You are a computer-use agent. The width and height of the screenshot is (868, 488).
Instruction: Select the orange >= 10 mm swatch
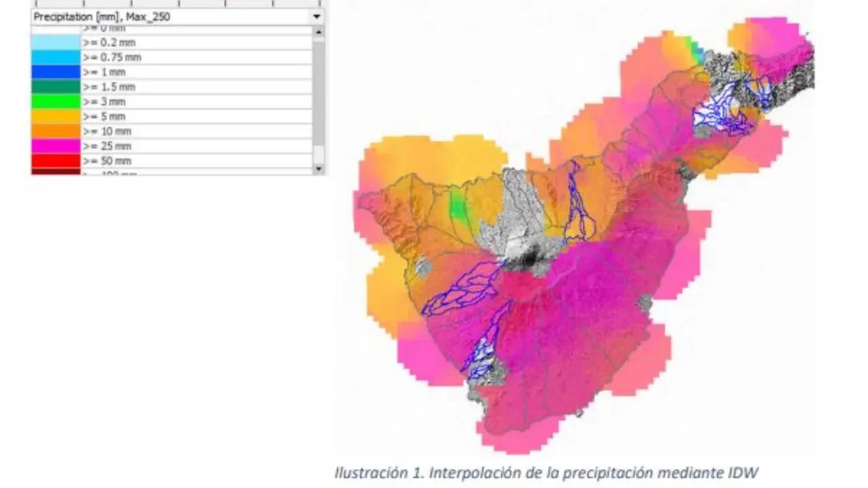56,131
